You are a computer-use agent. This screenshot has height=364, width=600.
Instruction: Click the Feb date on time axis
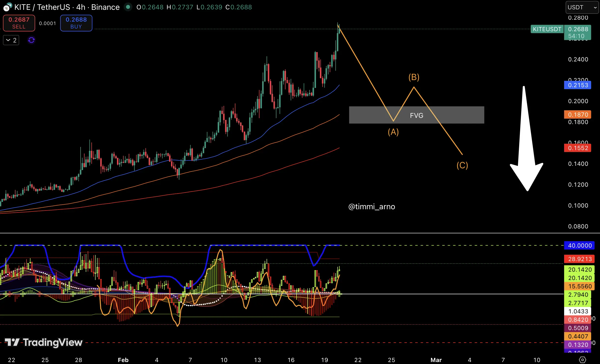pyautogui.click(x=123, y=360)
